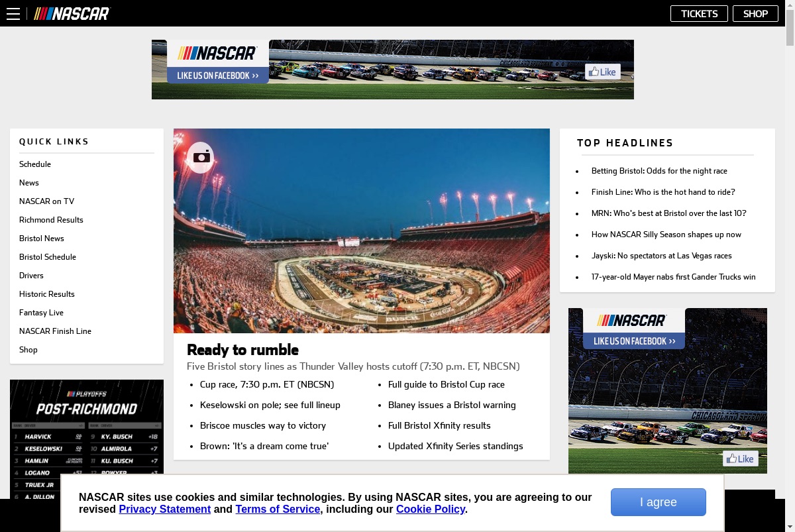This screenshot has height=532, width=795.
Task: Click the Like button in top banner ad
Action: [x=603, y=72]
